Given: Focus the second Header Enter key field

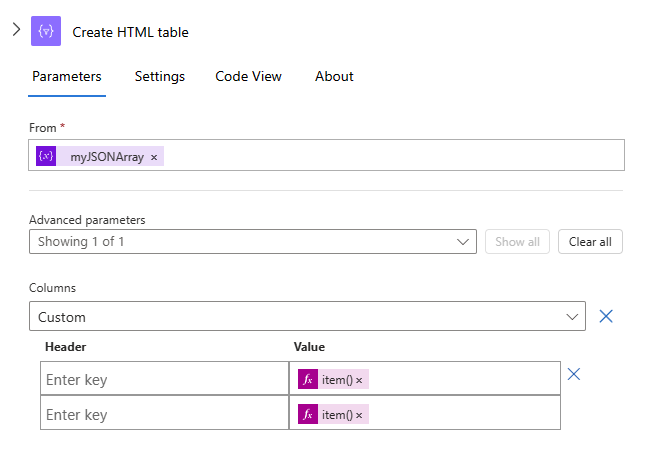Looking at the screenshot, I should [164, 415].
